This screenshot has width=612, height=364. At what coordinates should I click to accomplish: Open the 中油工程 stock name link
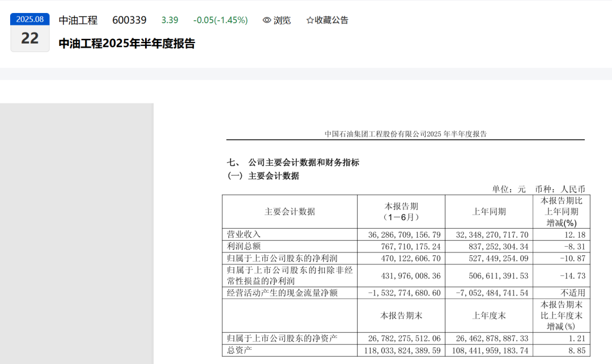point(78,20)
